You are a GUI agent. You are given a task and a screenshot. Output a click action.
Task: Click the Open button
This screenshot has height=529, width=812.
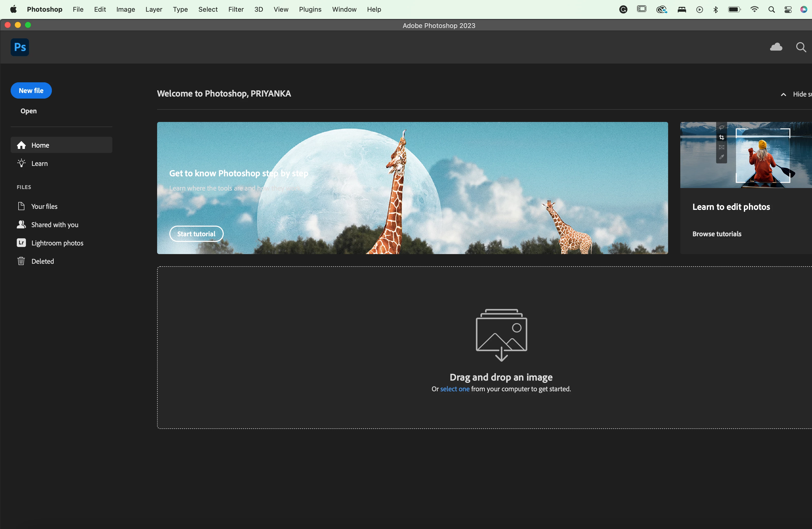pos(28,111)
